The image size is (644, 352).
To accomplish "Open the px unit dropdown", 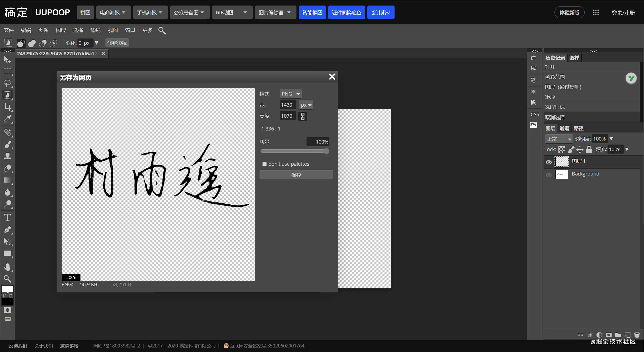I will (306, 105).
